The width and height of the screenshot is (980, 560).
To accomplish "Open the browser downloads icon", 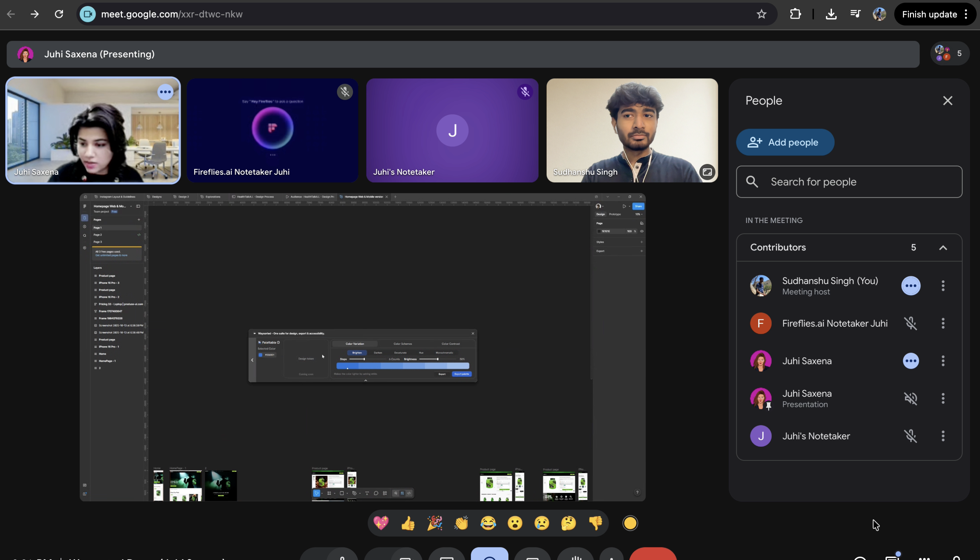I will click(831, 14).
